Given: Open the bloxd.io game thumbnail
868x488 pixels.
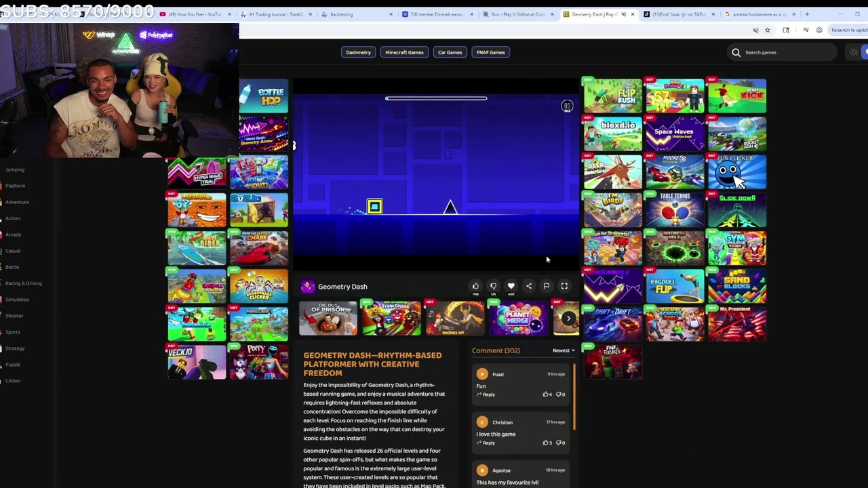Looking at the screenshot, I should 612,134.
